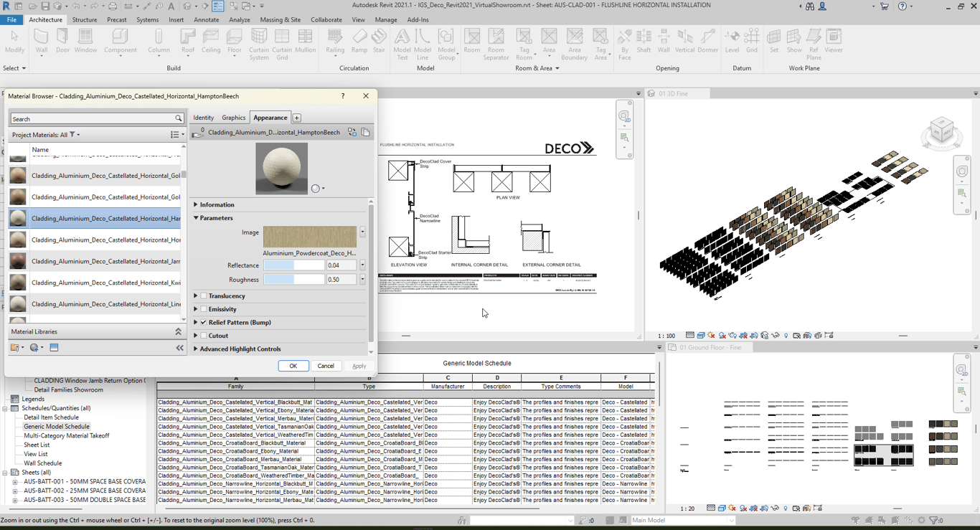Toggle the Relief Pattern (Bump) checkbox
980x530 pixels.
(204, 323)
